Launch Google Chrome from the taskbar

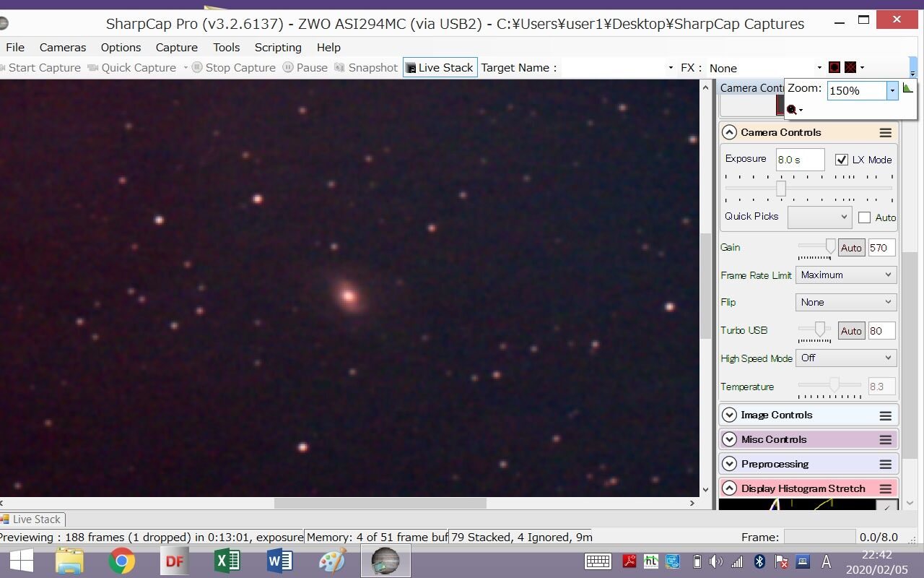(x=121, y=561)
